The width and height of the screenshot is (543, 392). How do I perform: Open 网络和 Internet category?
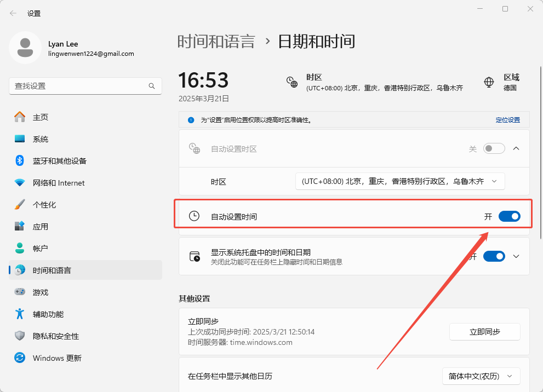pos(85,183)
